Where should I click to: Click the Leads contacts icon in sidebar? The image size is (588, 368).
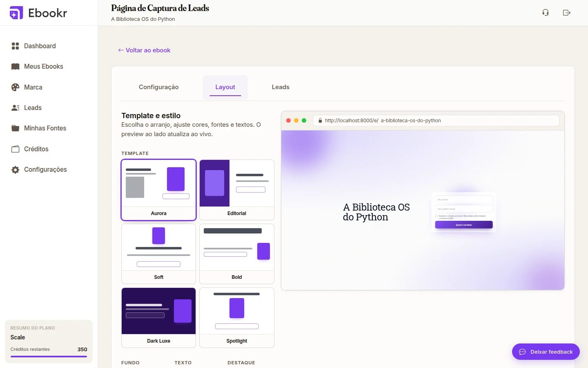pyautogui.click(x=16, y=108)
